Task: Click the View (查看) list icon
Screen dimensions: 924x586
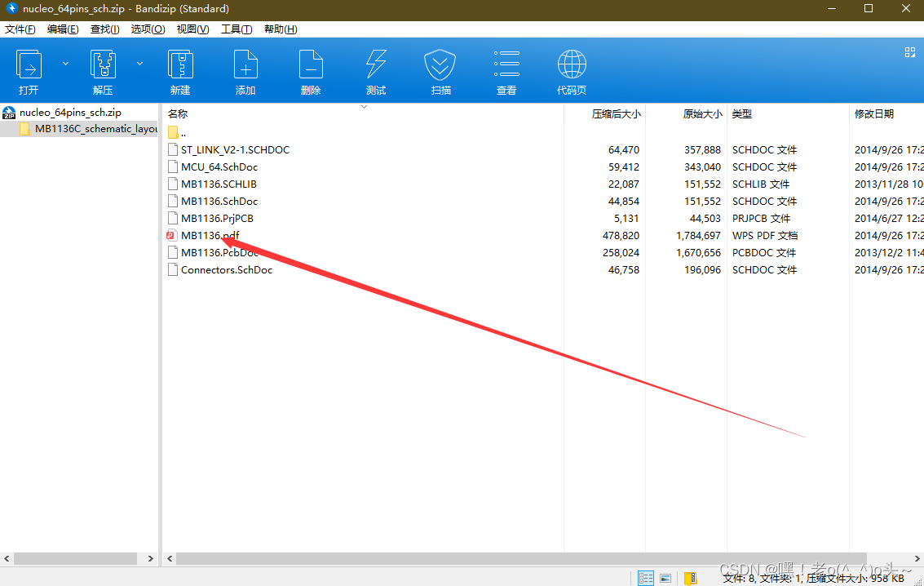Action: pyautogui.click(x=506, y=64)
